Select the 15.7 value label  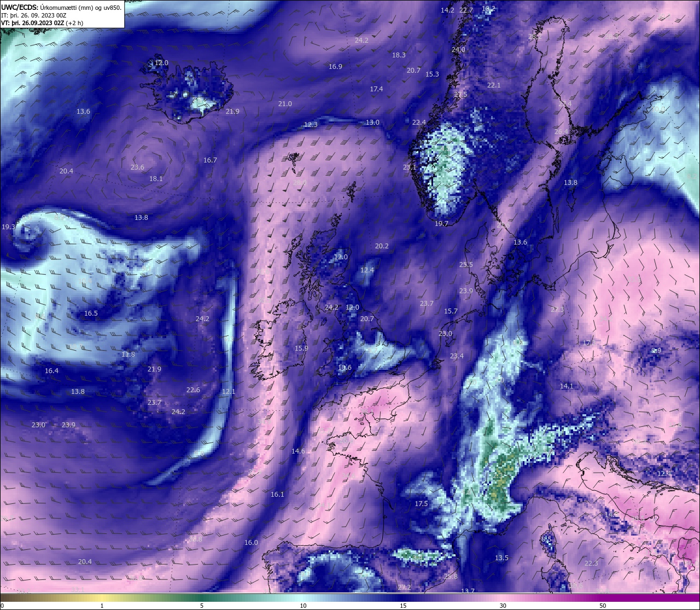(451, 311)
